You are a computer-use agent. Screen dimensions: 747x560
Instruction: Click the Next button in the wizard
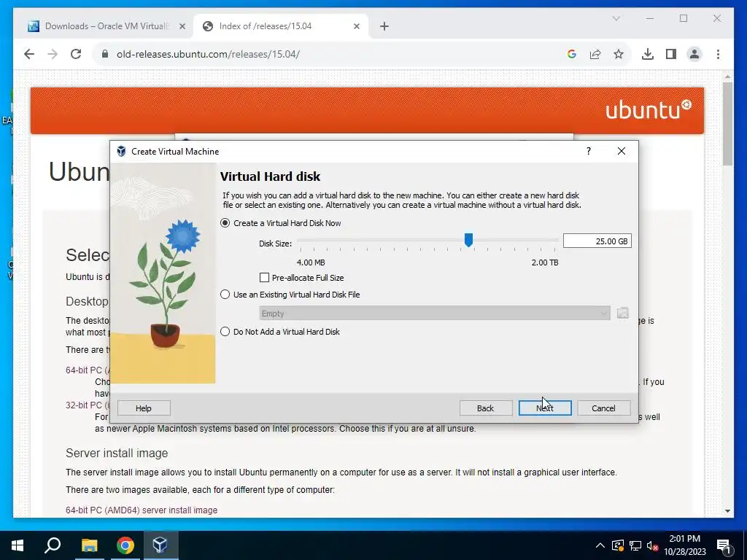coord(544,408)
